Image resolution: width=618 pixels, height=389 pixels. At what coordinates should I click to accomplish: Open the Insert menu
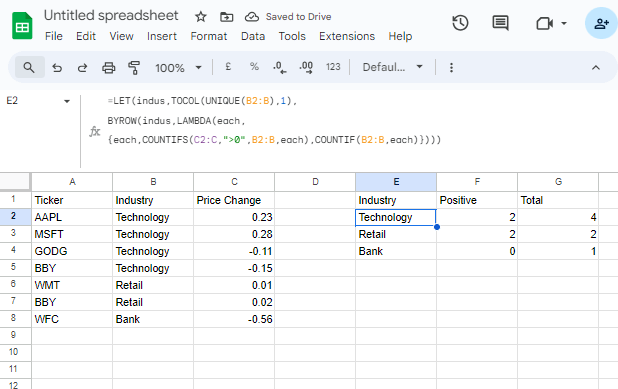[x=162, y=36]
